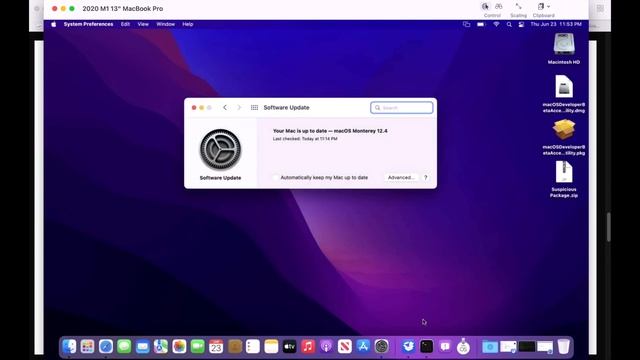Screen dimensions: 640x360
Task: Open Launchpad in the Dock
Action: pos(87,347)
